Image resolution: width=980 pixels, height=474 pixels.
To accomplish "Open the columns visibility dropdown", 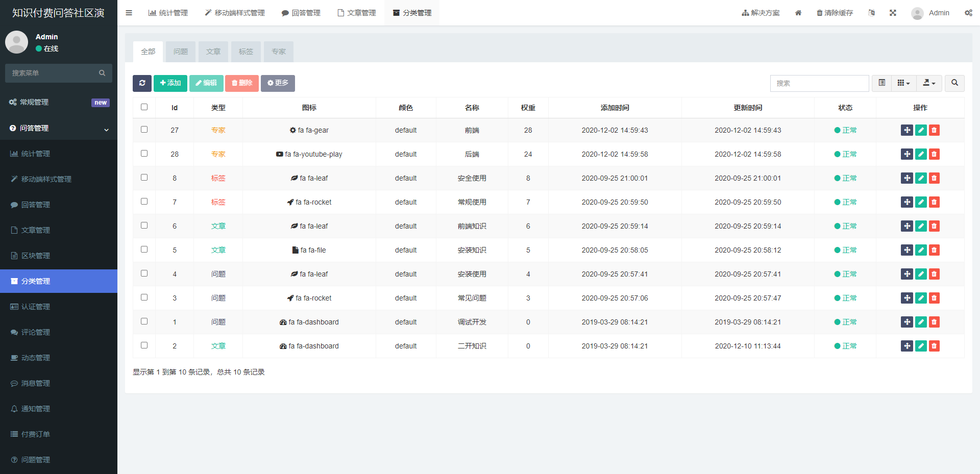I will point(903,83).
